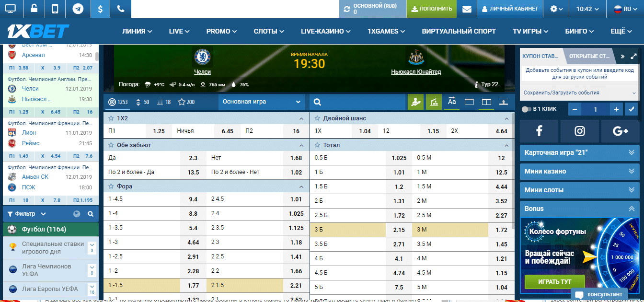Switch to Открытые ставки tab
This screenshot has height=302, width=644.
pyautogui.click(x=589, y=56)
